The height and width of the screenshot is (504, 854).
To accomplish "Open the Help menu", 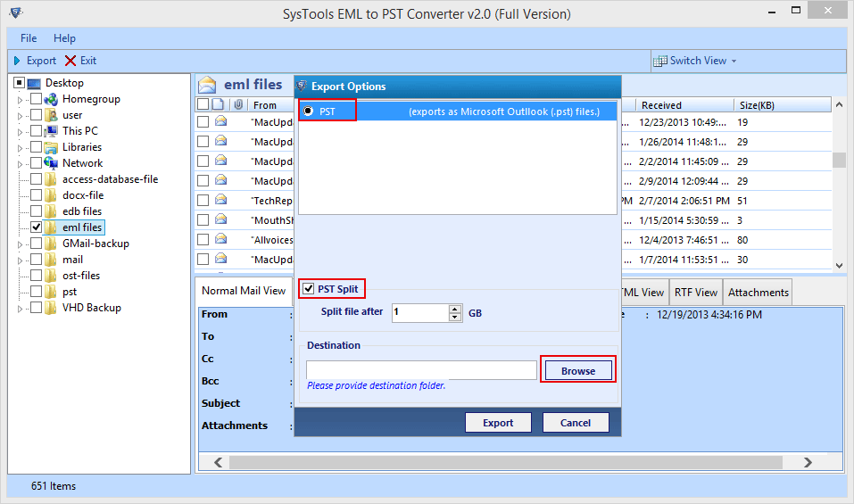I will click(x=64, y=38).
